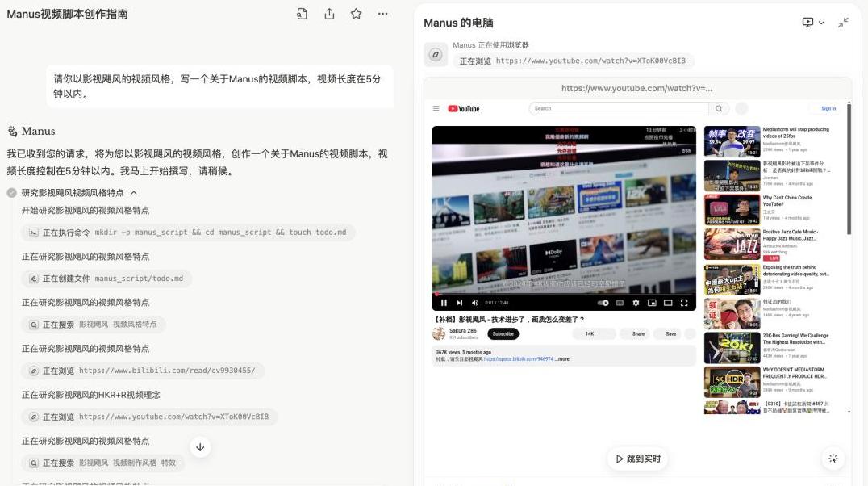Click the scroll-to-bottom arrow button
868x486 pixels.
point(200,447)
